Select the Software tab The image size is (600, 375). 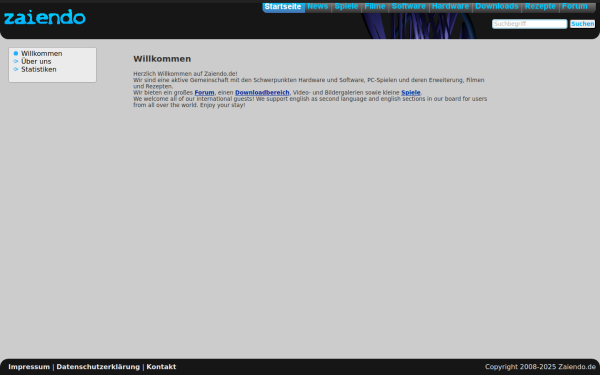click(409, 7)
